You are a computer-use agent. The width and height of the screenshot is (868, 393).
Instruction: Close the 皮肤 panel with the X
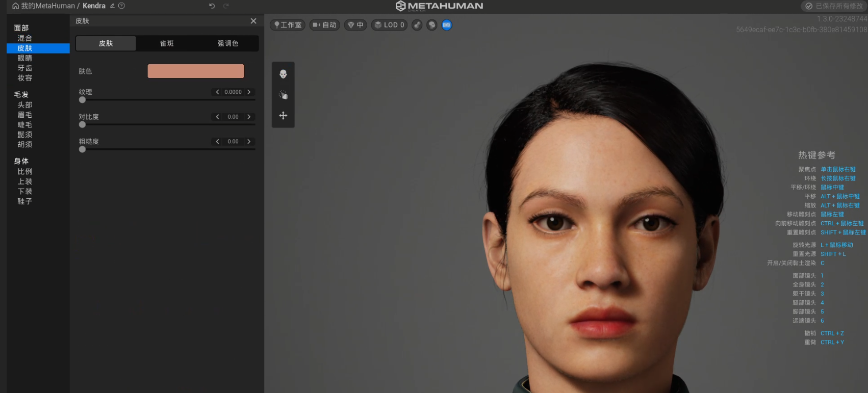coord(253,21)
